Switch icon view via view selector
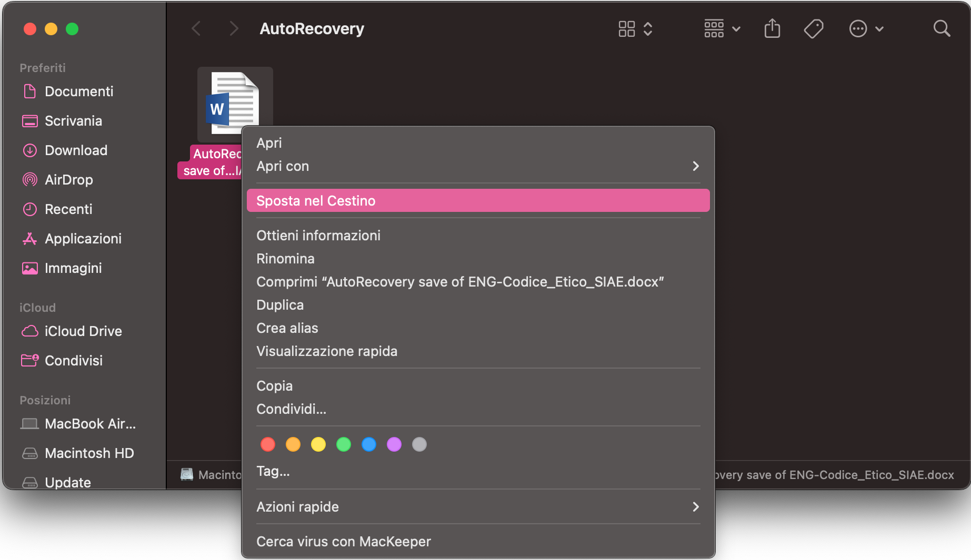Image resolution: width=971 pixels, height=560 pixels. tap(636, 28)
